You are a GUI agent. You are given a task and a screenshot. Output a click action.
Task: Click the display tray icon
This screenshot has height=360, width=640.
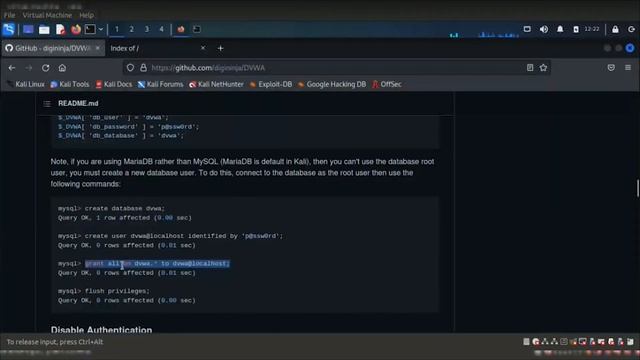tap(527, 29)
